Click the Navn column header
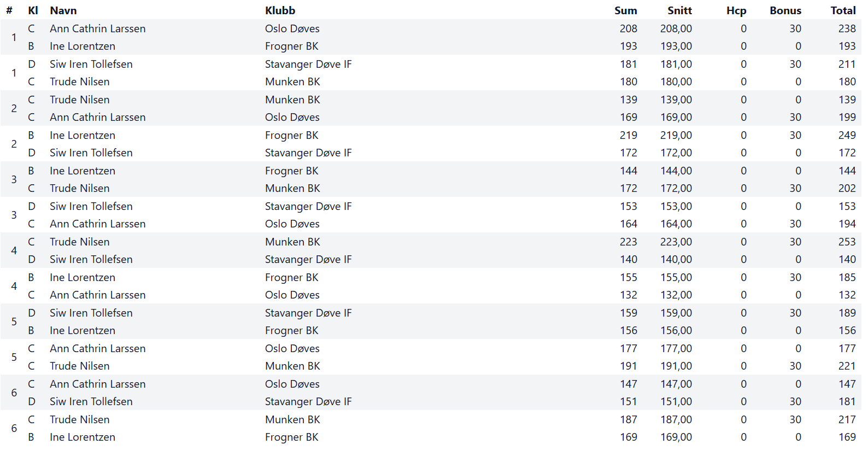The width and height of the screenshot is (868, 450). pyautogui.click(x=63, y=10)
